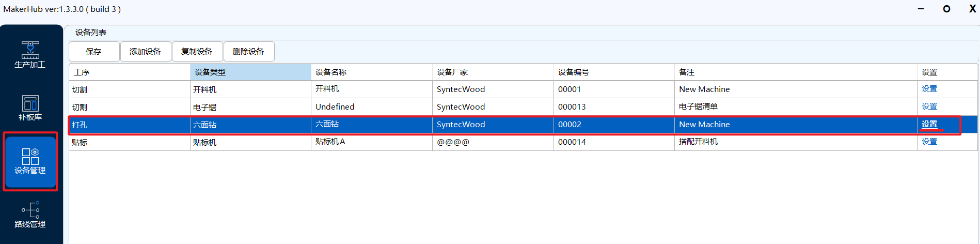
Task: Click the 复制设备 copy device button
Action: [197, 52]
